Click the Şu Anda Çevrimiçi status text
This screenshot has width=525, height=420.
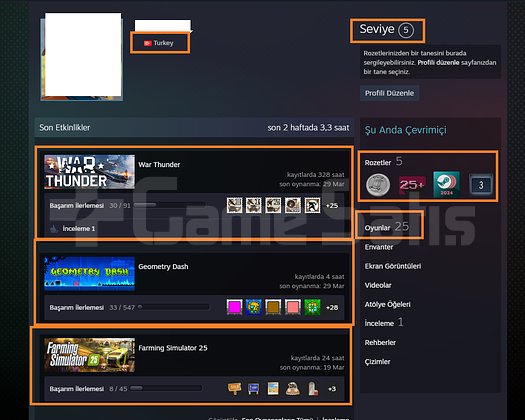tap(405, 130)
